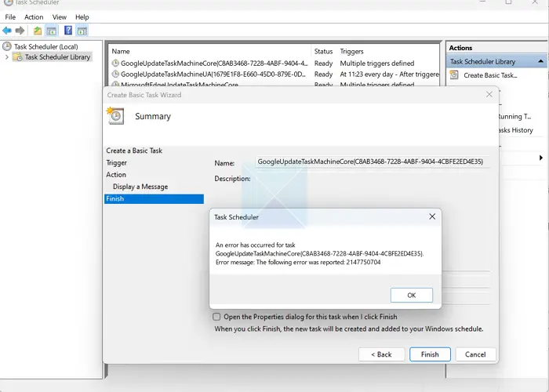The height and width of the screenshot is (392, 549).
Task: Click the Cancel button in the wizard
Action: pos(475,354)
